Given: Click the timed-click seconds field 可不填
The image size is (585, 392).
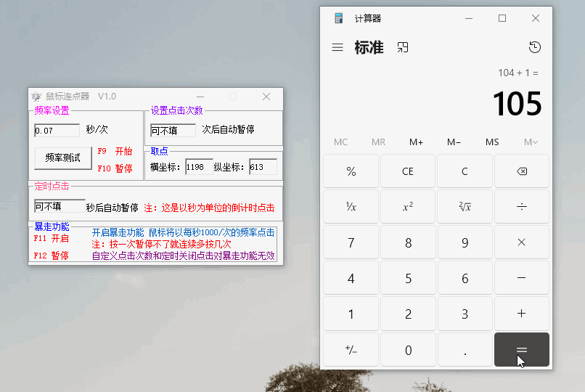Looking at the screenshot, I should (x=60, y=206).
